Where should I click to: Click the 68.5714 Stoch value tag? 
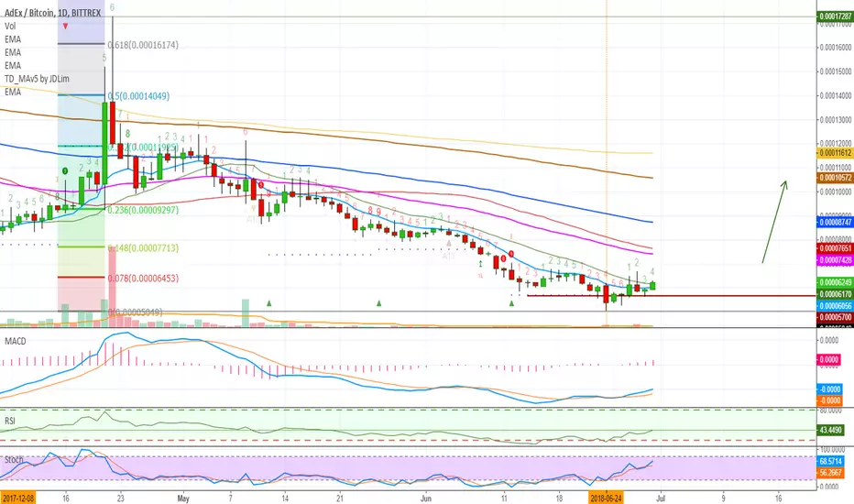tap(831, 462)
